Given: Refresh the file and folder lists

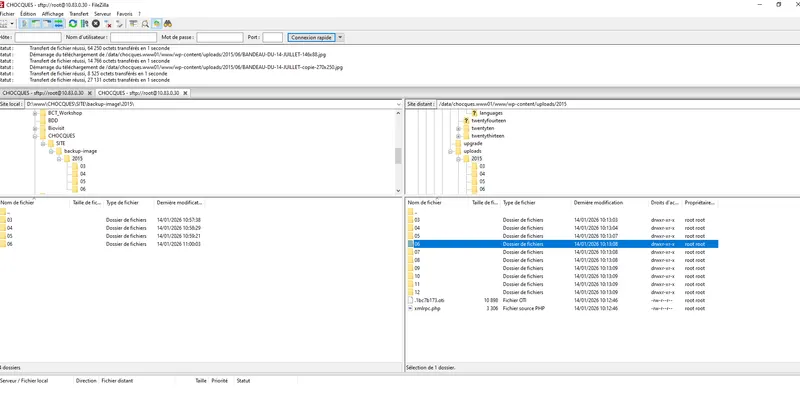Looking at the screenshot, I should point(73,24).
